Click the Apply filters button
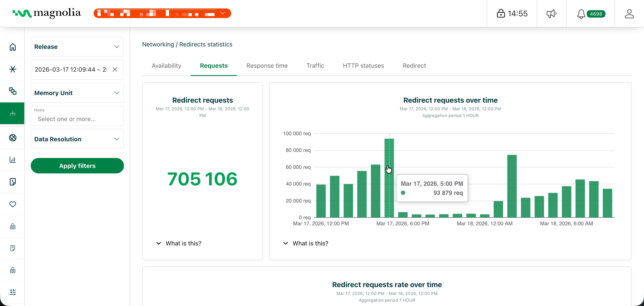The height and width of the screenshot is (306, 644). (x=77, y=166)
